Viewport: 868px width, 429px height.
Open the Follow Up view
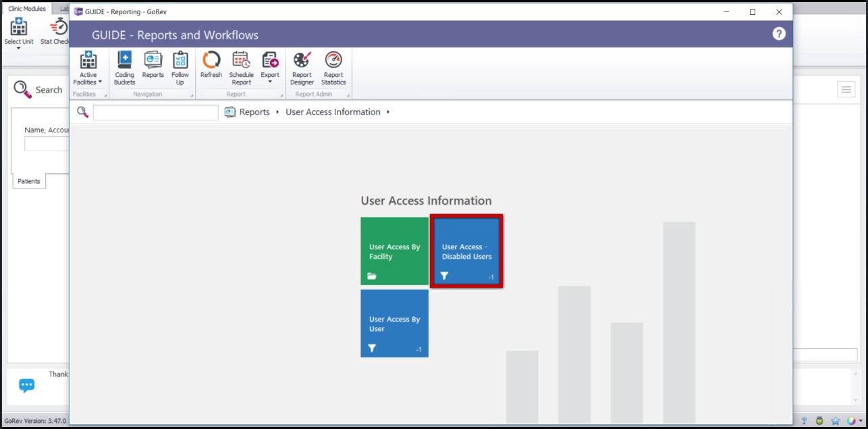[x=180, y=69]
